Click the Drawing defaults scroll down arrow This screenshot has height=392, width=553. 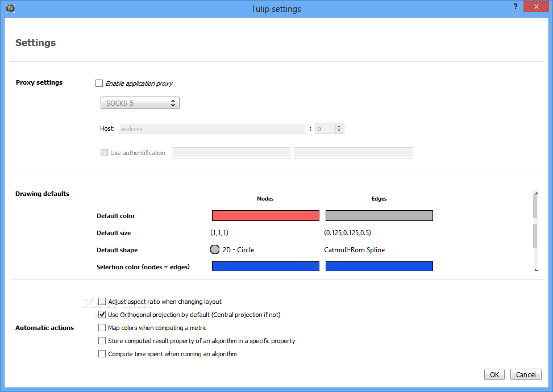pos(536,270)
